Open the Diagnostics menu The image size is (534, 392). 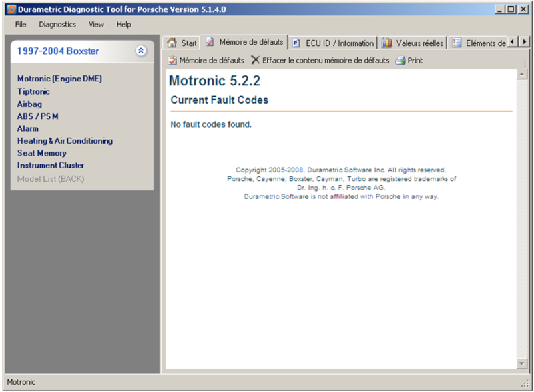click(x=57, y=25)
